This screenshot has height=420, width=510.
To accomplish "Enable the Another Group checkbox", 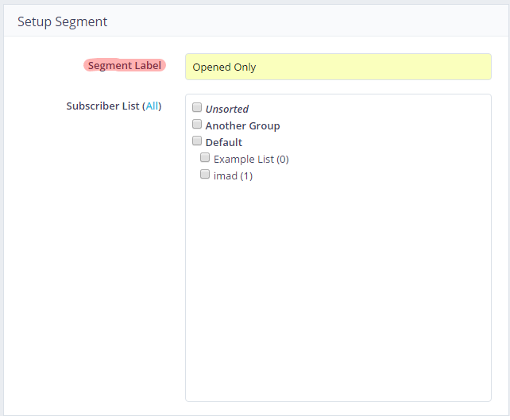I will pyautogui.click(x=197, y=125).
